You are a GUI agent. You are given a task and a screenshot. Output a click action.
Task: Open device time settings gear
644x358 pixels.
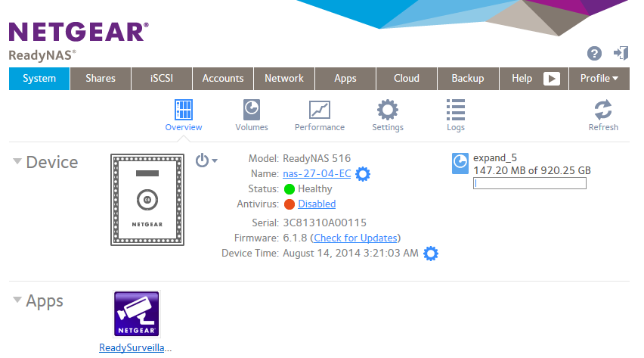tap(431, 254)
